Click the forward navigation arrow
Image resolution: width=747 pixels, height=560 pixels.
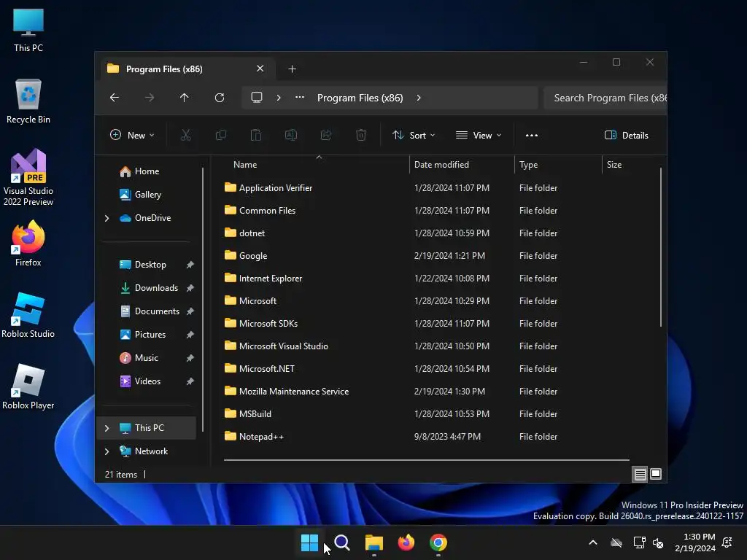[x=150, y=98]
